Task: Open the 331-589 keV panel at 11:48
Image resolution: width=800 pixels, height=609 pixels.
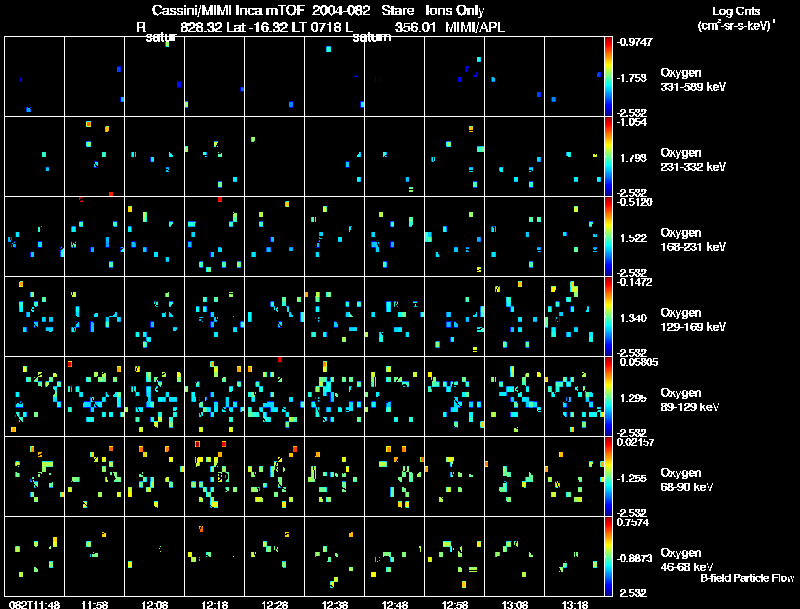Action: tap(34, 76)
